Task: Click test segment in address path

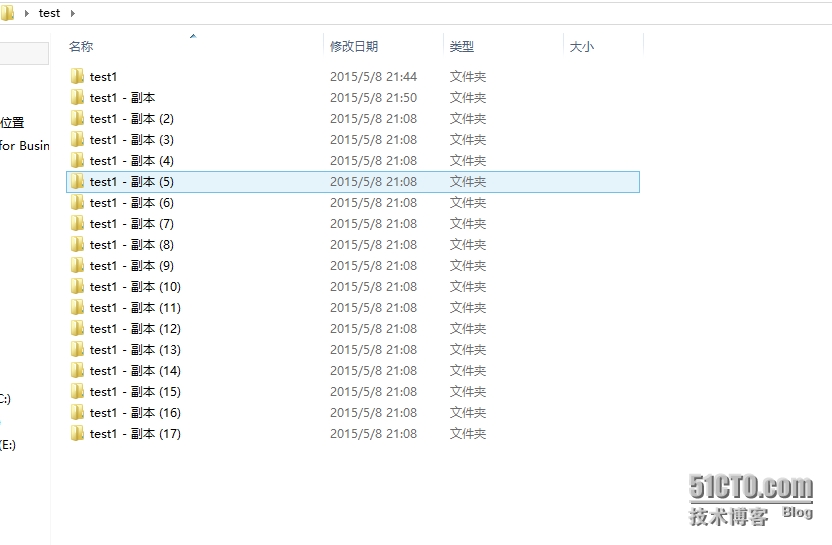Action: pyautogui.click(x=49, y=13)
